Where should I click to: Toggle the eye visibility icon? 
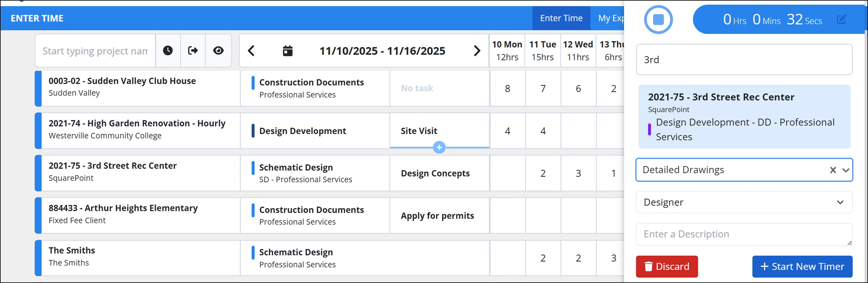(x=218, y=51)
